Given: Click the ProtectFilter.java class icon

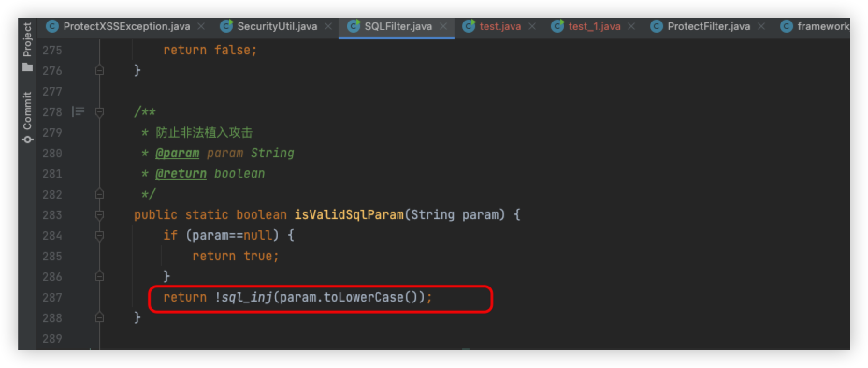Looking at the screenshot, I should point(657,27).
